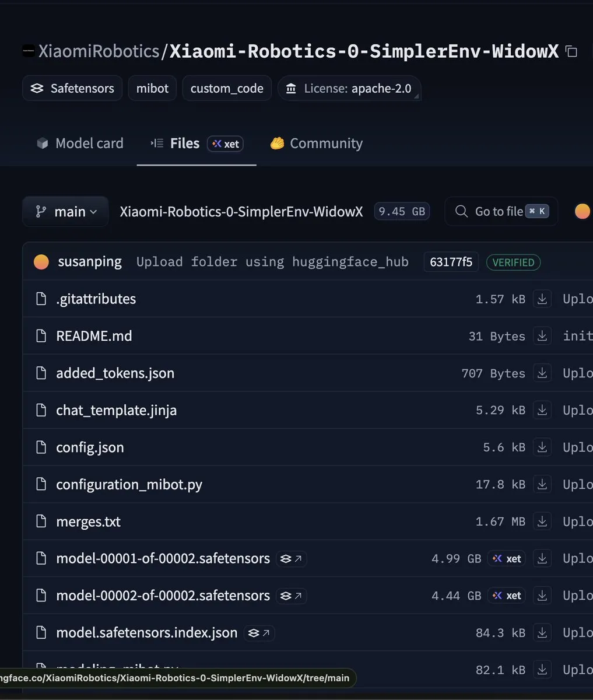This screenshot has height=700, width=593.
Task: Click the 4.99 GB file size text
Action: click(x=456, y=559)
